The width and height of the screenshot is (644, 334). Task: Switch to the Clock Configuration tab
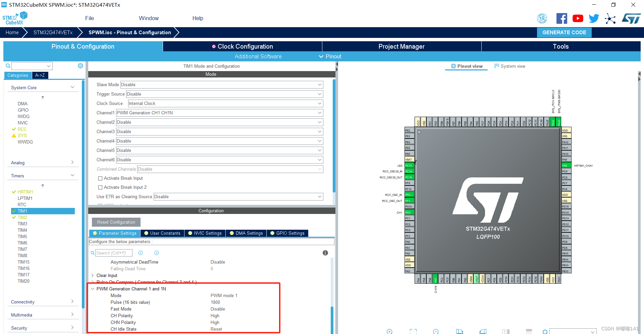[x=242, y=46]
